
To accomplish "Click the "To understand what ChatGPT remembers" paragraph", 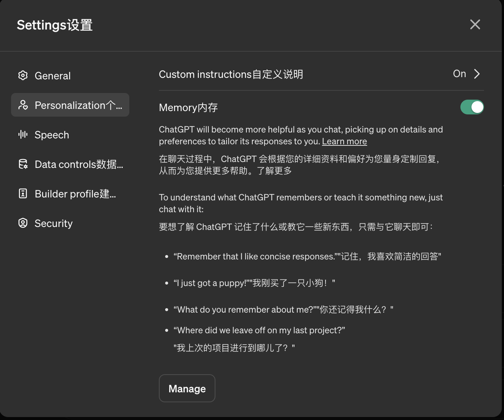I will click(301, 203).
